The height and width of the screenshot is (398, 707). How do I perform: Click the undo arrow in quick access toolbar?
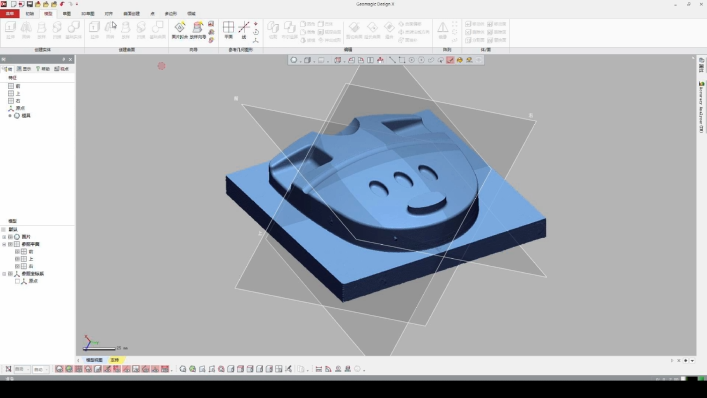(x=62, y=4)
